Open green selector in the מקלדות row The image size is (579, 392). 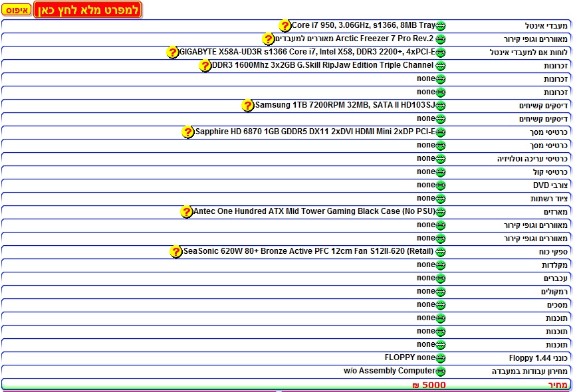coord(440,265)
